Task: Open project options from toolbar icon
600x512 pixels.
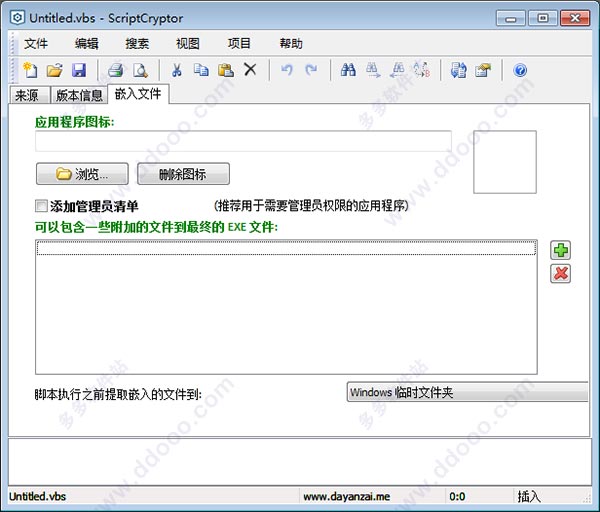Action: pos(483,70)
